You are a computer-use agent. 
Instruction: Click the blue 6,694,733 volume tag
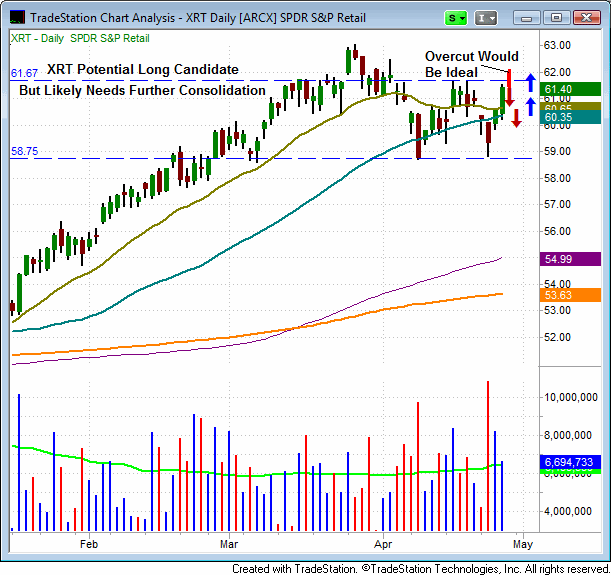pyautogui.click(x=570, y=462)
